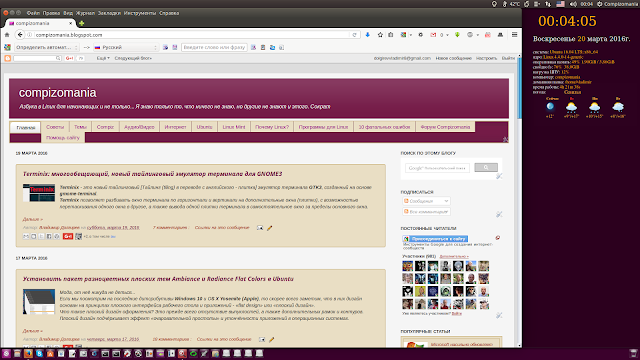Go back with the browser back arrow
The width and height of the screenshot is (640, 360).
(20, 35)
